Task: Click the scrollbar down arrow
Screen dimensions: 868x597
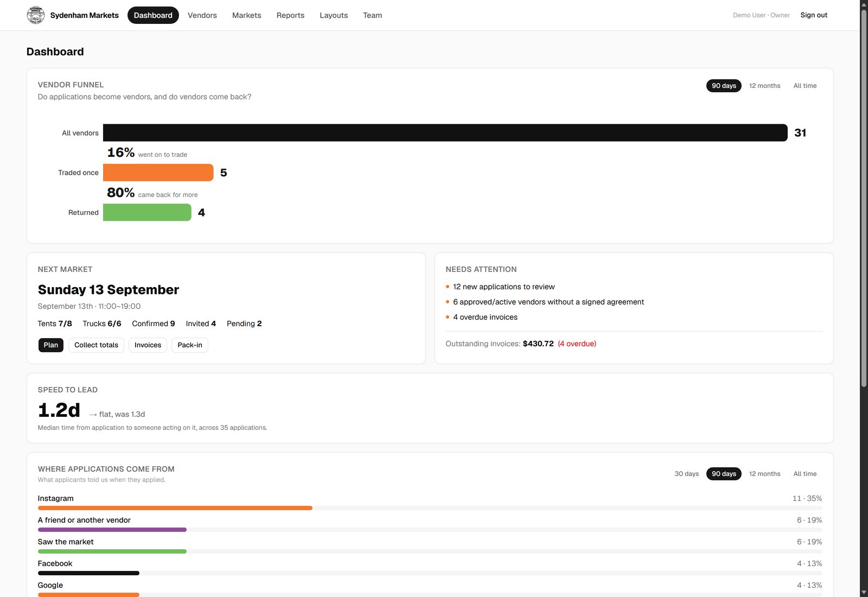Action: point(864,592)
